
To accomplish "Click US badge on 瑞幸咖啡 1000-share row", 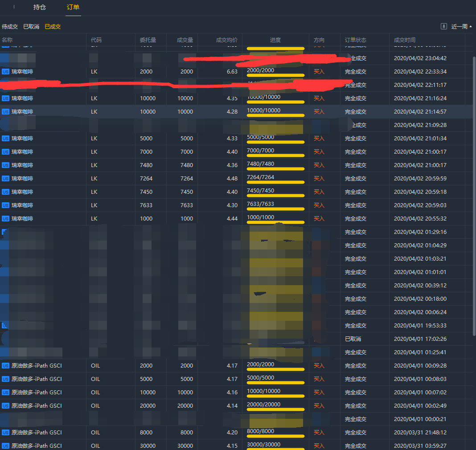I will 5,218.
